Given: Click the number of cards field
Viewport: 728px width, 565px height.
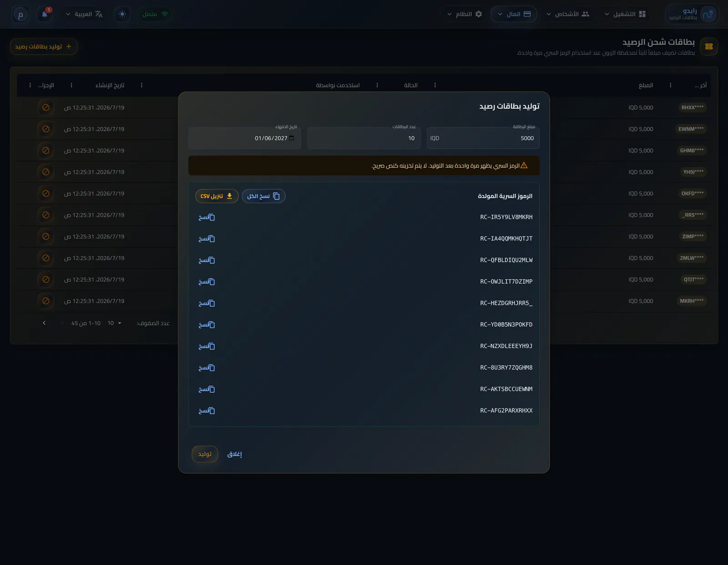Looking at the screenshot, I should pos(364,138).
